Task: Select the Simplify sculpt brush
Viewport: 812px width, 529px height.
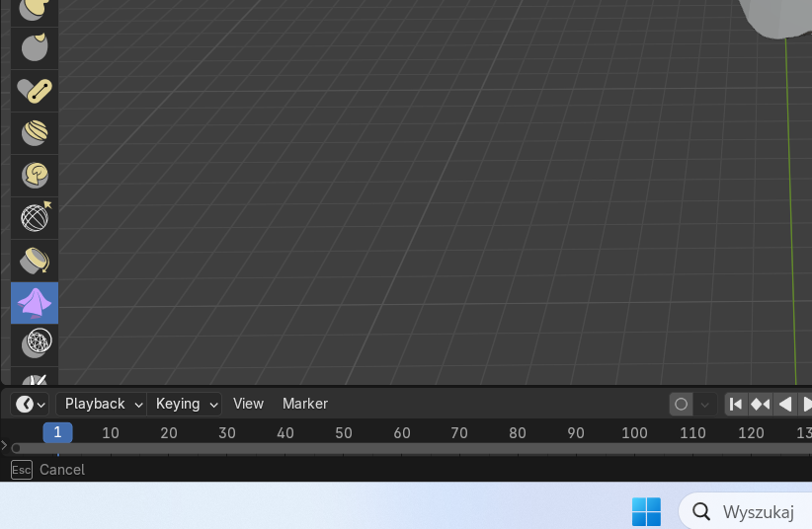Action: tap(35, 343)
